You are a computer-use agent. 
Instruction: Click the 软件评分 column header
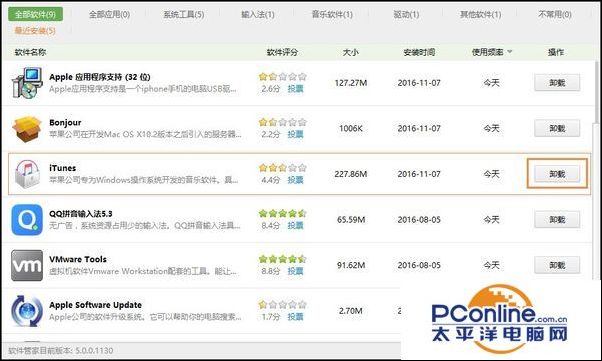point(282,52)
